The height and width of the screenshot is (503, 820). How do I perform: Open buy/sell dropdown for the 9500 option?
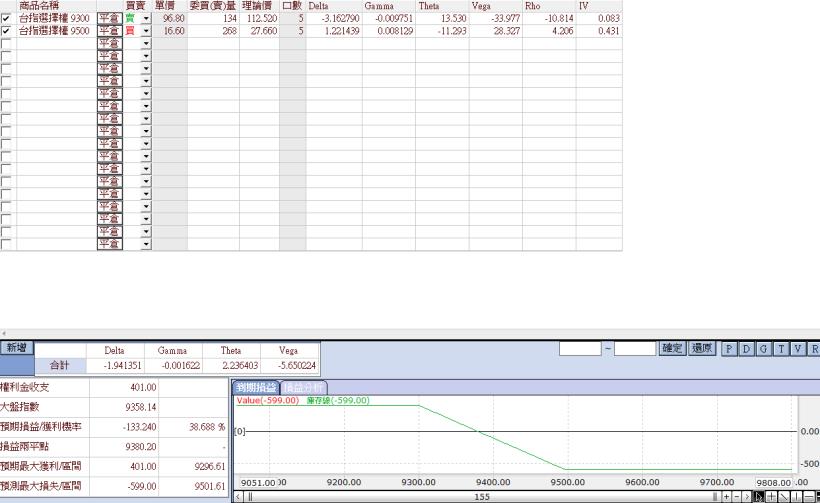click(x=145, y=31)
